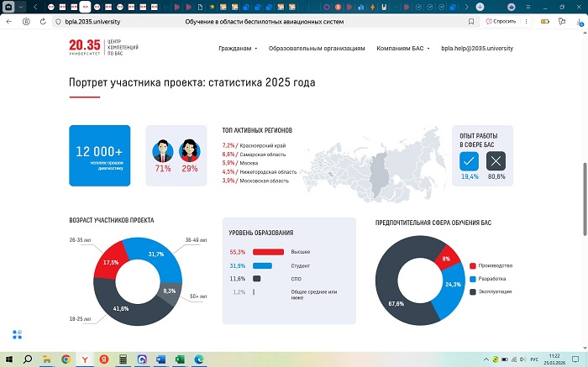The width and height of the screenshot is (588, 367).
Task: Click the Windows Start button
Action: tap(9, 359)
